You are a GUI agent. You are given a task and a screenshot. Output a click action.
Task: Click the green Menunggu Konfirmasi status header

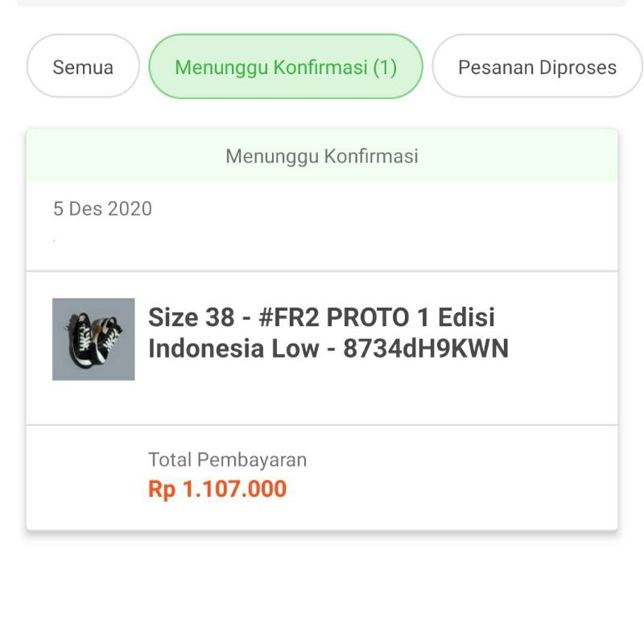tap(322, 156)
